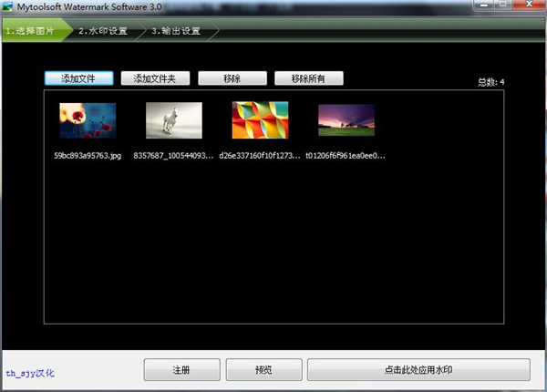The width and height of the screenshot is (547, 392).
Task: Click the Mytoolsoft app icon in title bar
Action: click(9, 8)
